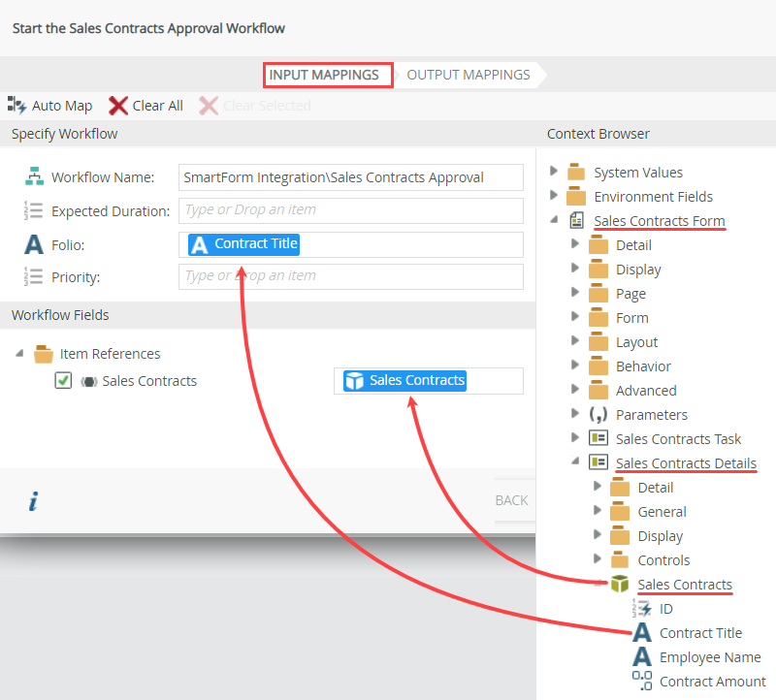
Task: Select the Contract Title chip in Folio
Action: click(243, 244)
